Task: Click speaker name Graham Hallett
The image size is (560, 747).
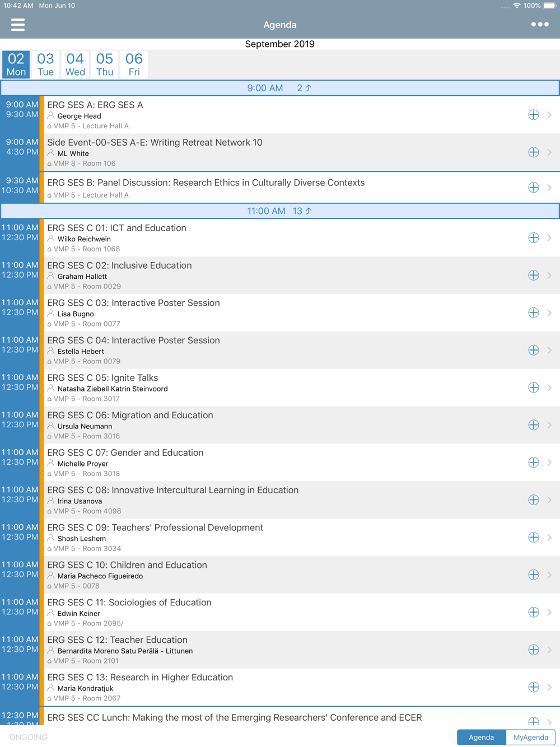Action: (82, 277)
